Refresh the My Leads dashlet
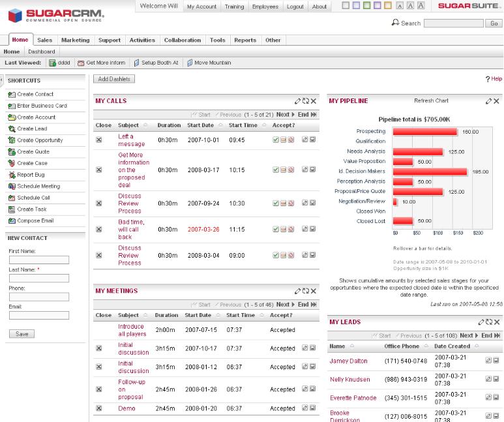The height and width of the screenshot is (422, 504). [x=489, y=322]
